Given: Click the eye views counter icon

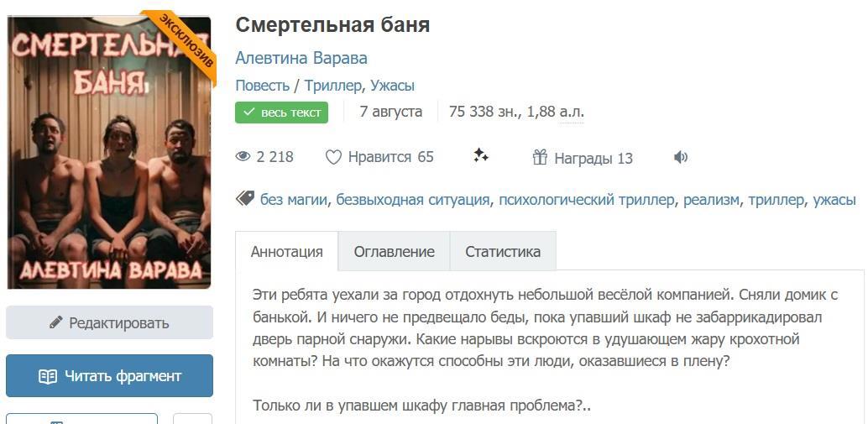Looking at the screenshot, I should click(x=243, y=157).
